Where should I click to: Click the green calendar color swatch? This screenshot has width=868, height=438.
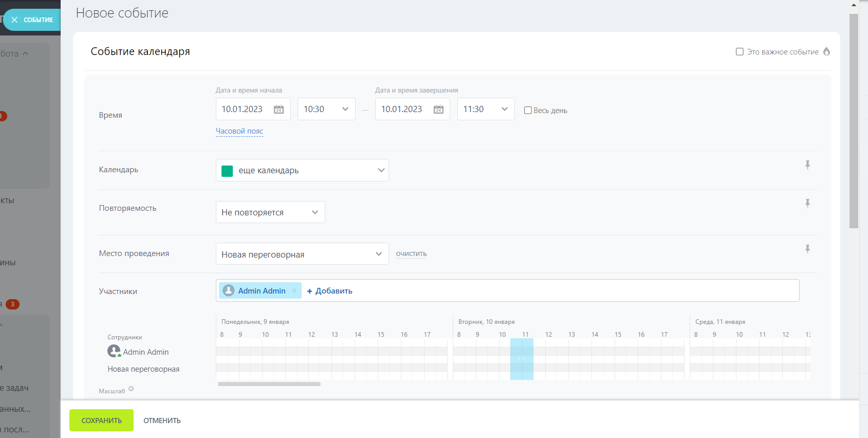pos(227,171)
